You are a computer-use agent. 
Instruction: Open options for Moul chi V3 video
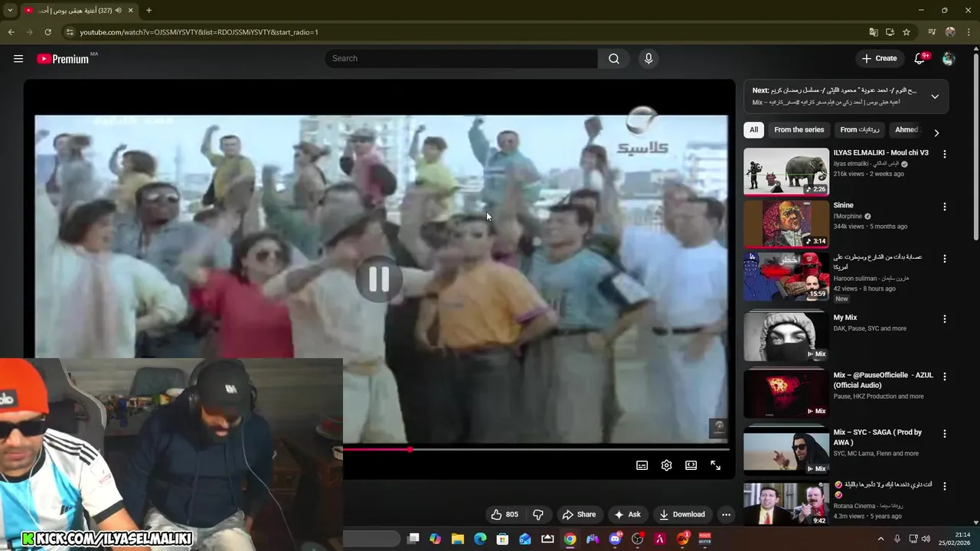pyautogui.click(x=944, y=154)
